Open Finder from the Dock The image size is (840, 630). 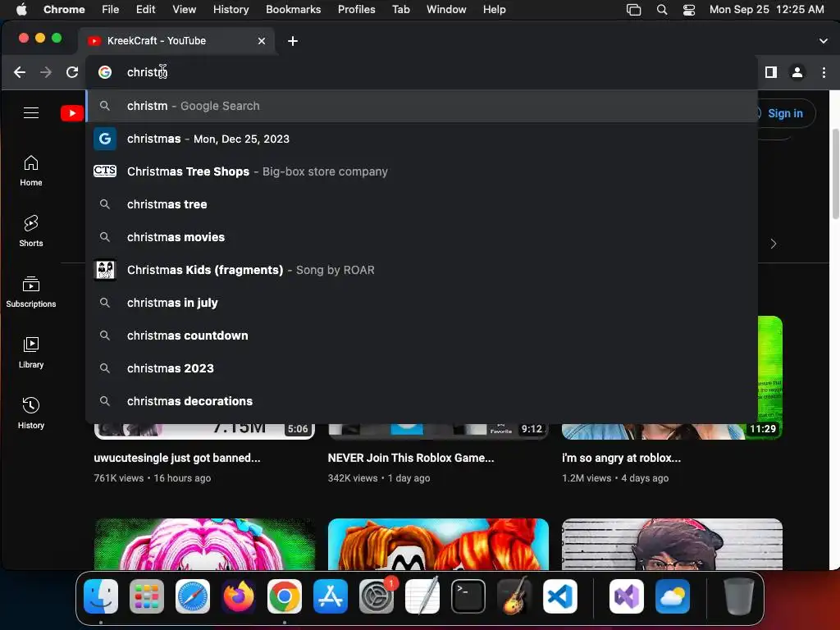101,596
